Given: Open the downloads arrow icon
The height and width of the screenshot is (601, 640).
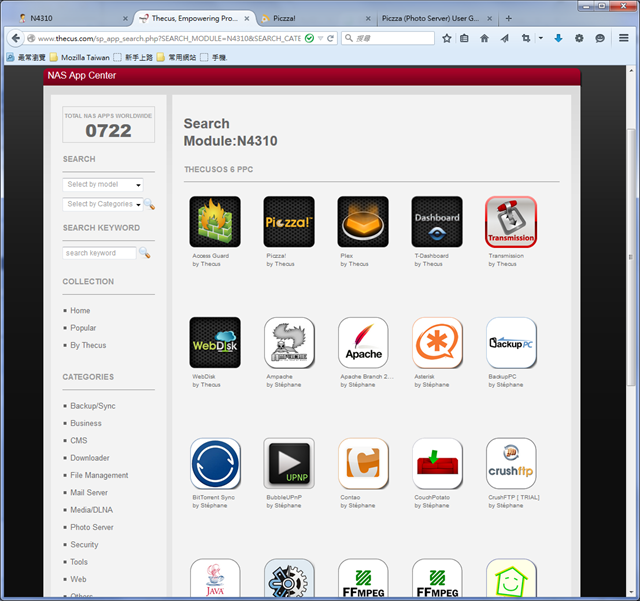Looking at the screenshot, I should click(x=558, y=38).
